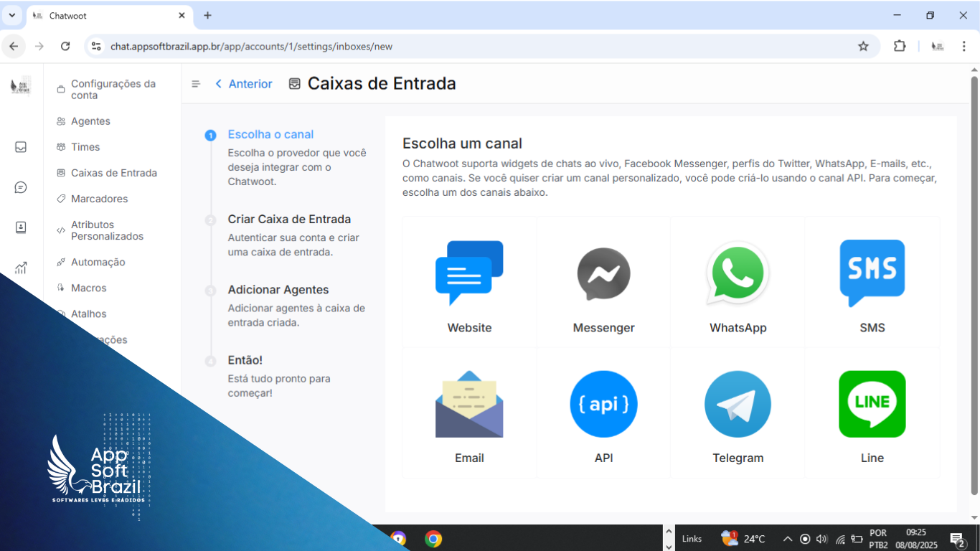
Task: Open reports chart icon in left rail
Action: click(21, 268)
